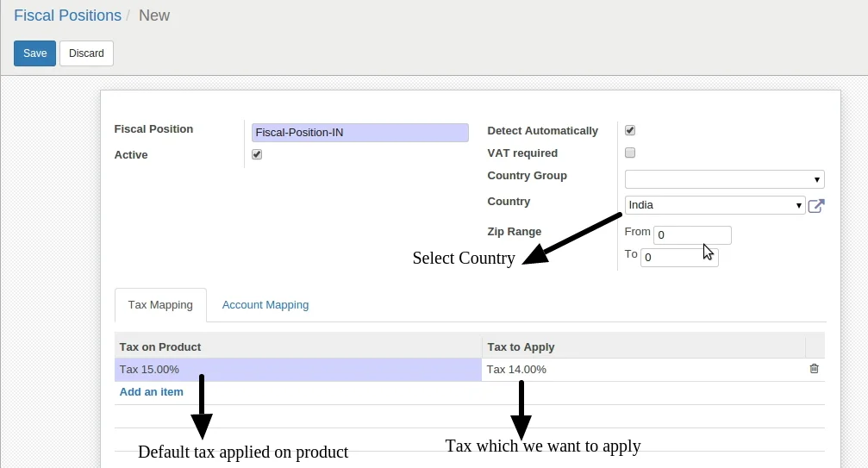
Task: Uncheck the Active checkbox
Action: pos(257,155)
